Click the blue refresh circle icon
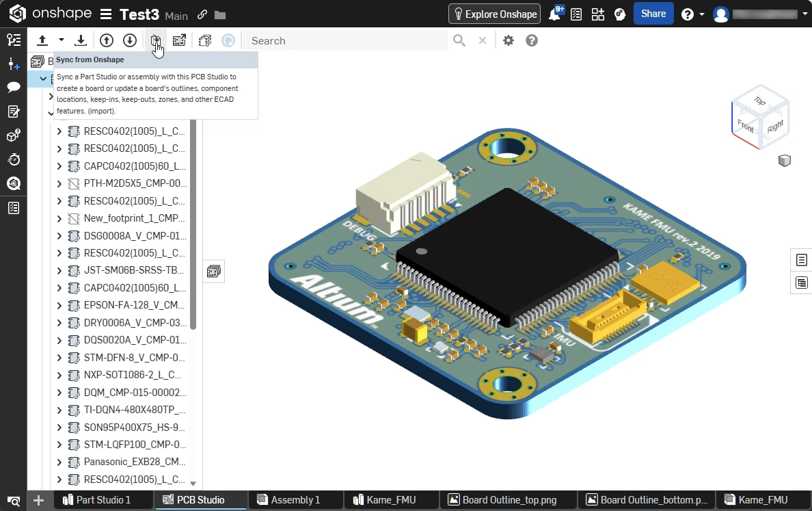This screenshot has width=812, height=511. point(228,40)
